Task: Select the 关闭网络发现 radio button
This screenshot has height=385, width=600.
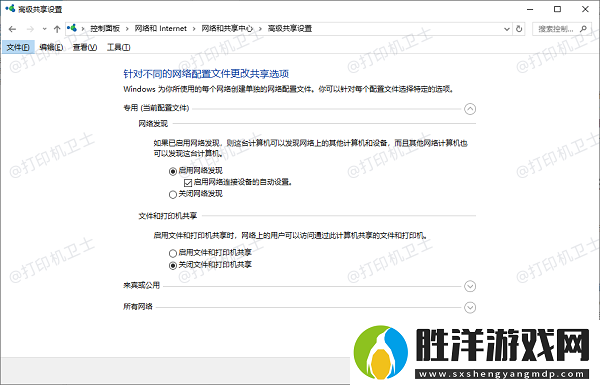Action: [x=173, y=195]
